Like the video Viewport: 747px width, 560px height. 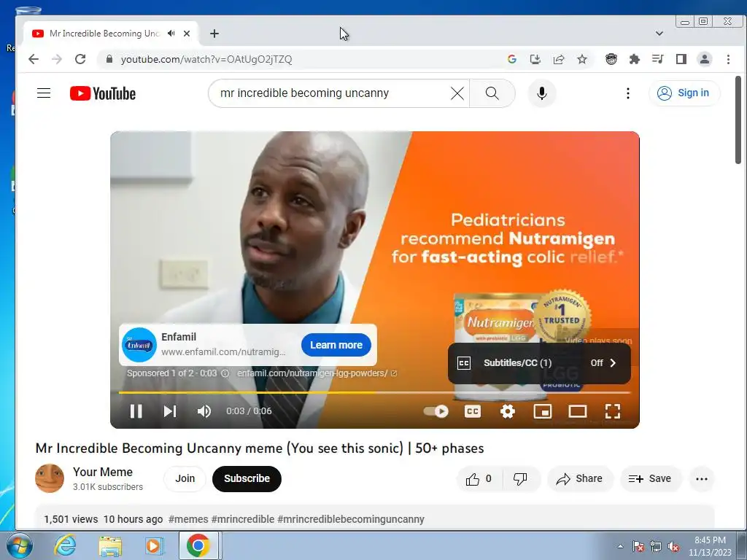click(x=479, y=479)
